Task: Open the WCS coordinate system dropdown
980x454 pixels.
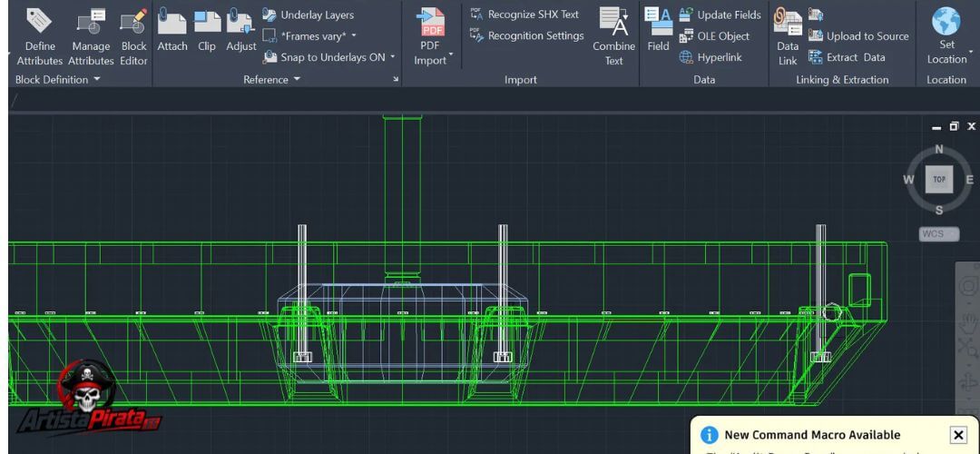Action: coord(939,234)
